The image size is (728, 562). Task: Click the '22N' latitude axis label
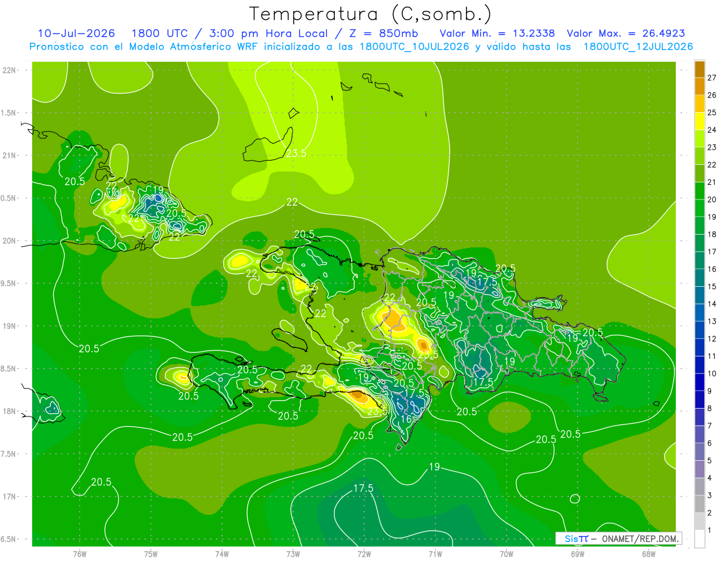(9, 70)
